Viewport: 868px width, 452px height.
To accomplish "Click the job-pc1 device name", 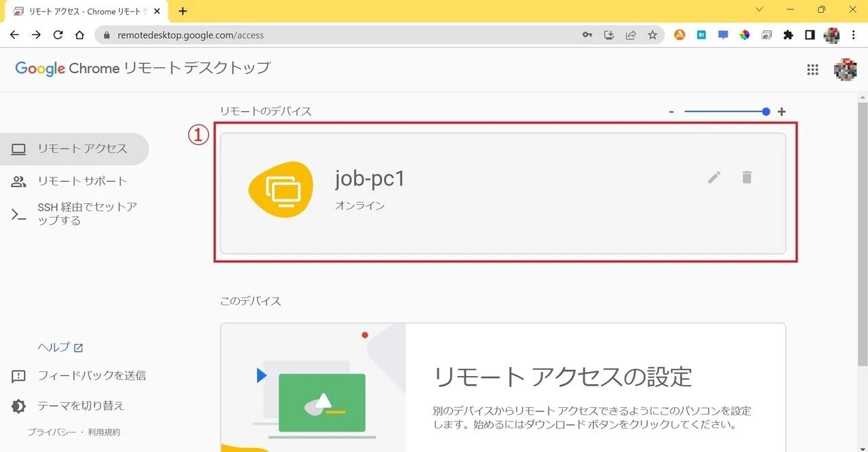I will click(x=370, y=178).
